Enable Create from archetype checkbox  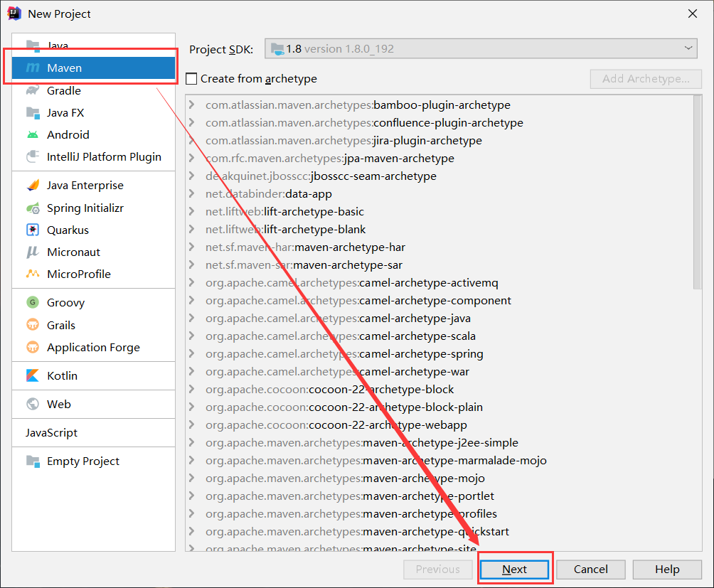(192, 79)
